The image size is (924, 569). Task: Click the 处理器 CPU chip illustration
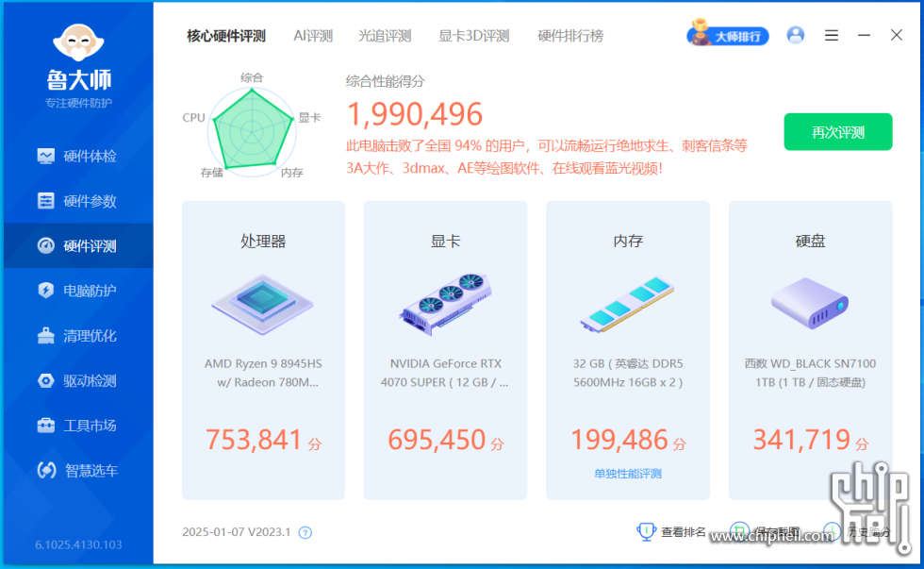[x=263, y=304]
